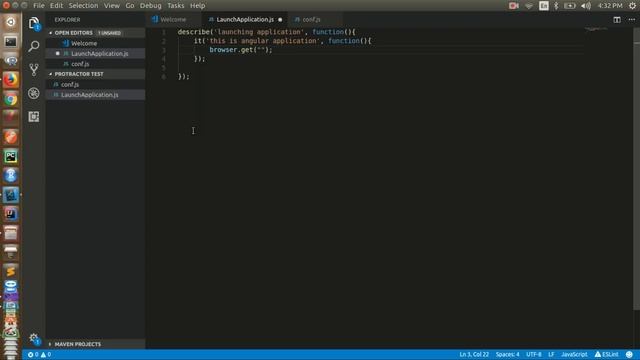The image size is (640, 360).
Task: Open battery indicator in top panel
Action: (x=569, y=6)
